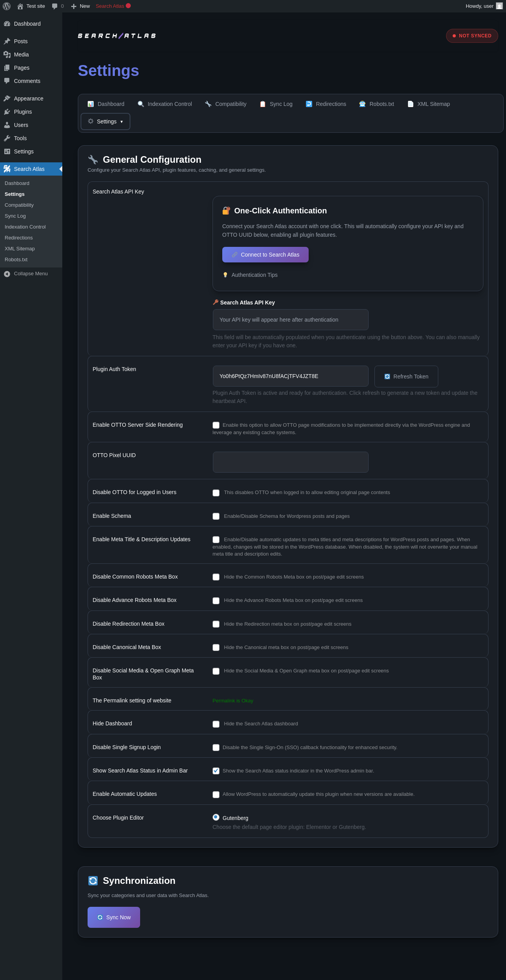Image resolution: width=506 pixels, height=980 pixels.
Task: Tick the Hide Dashboard checkbox
Action: pos(216,724)
